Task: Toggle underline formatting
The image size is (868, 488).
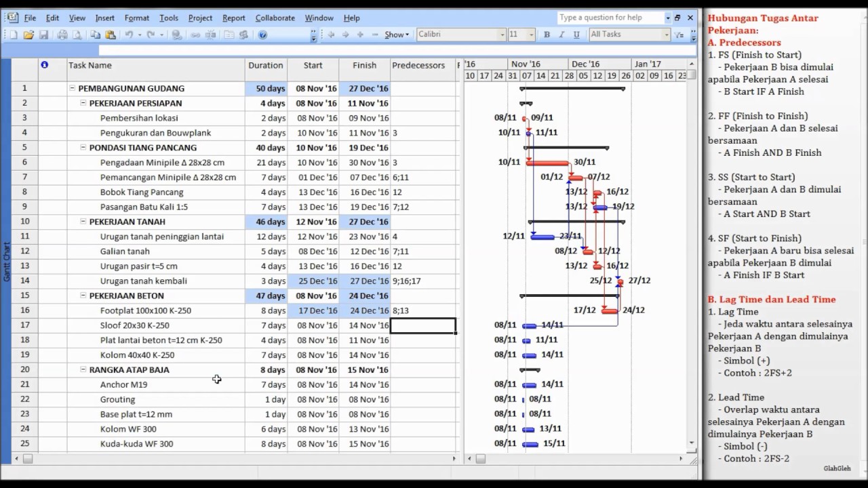Action: tap(577, 35)
